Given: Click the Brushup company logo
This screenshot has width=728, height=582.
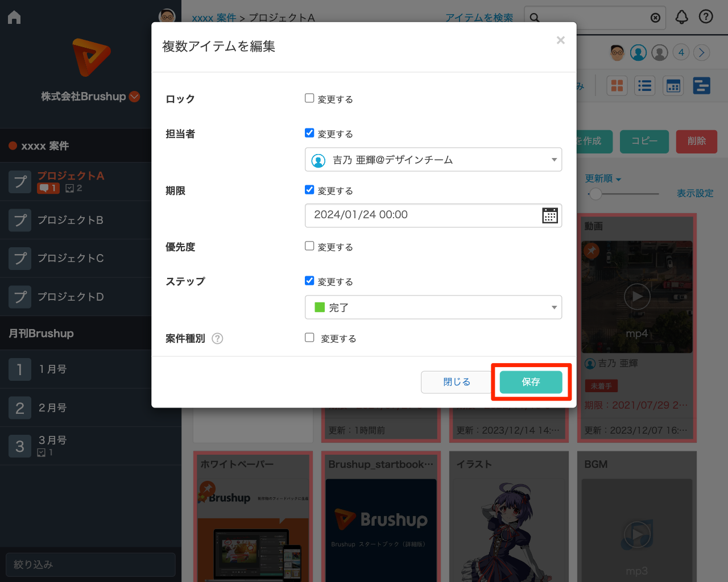Looking at the screenshot, I should point(91,57).
